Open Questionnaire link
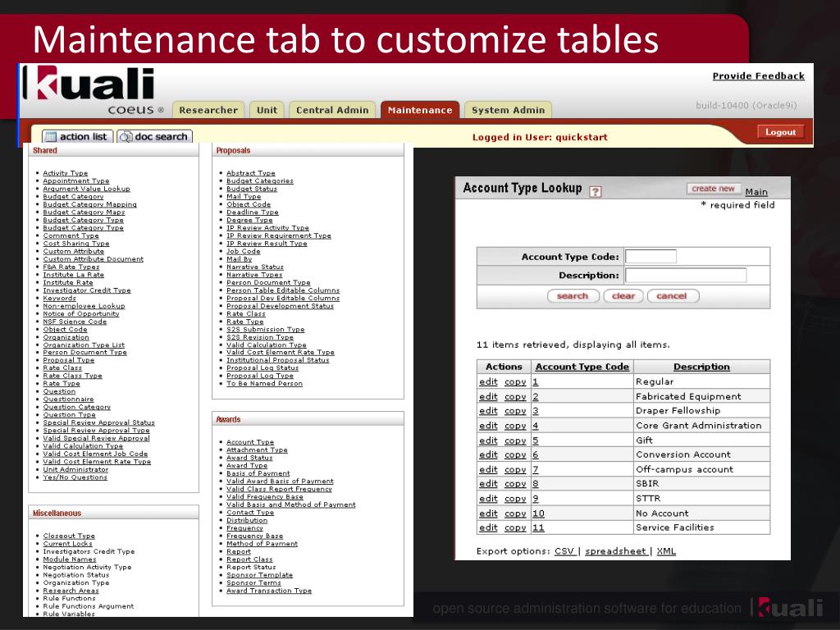 (x=68, y=399)
